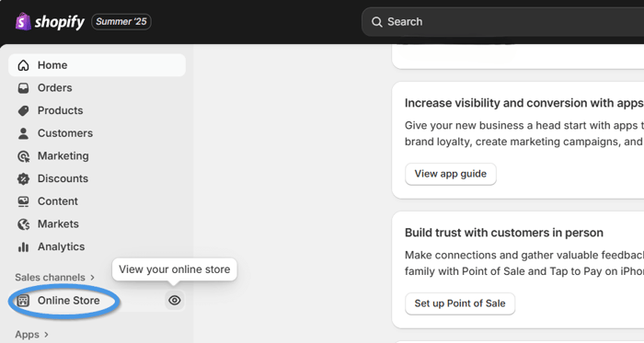
Task: Click the Markets globe icon
Action: (23, 224)
